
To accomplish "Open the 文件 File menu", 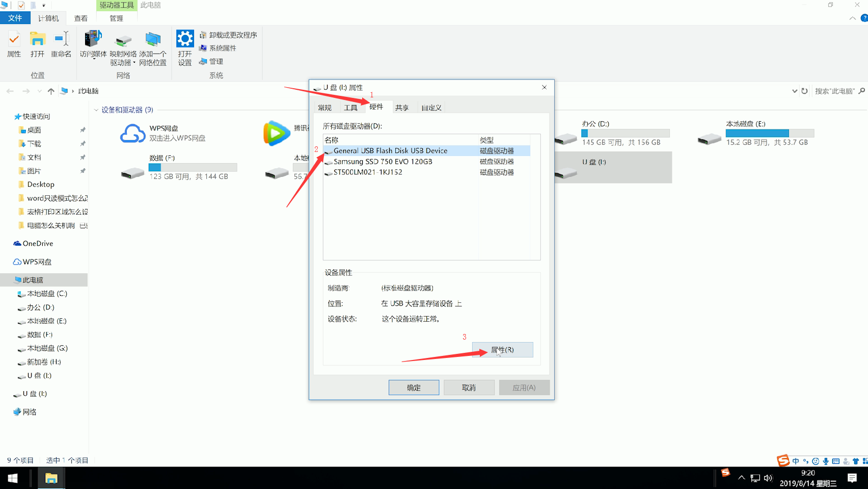I will click(15, 18).
